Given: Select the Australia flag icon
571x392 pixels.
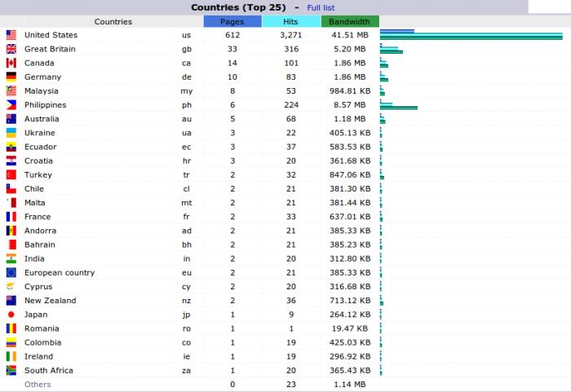Looking at the screenshot, I should [11, 119].
